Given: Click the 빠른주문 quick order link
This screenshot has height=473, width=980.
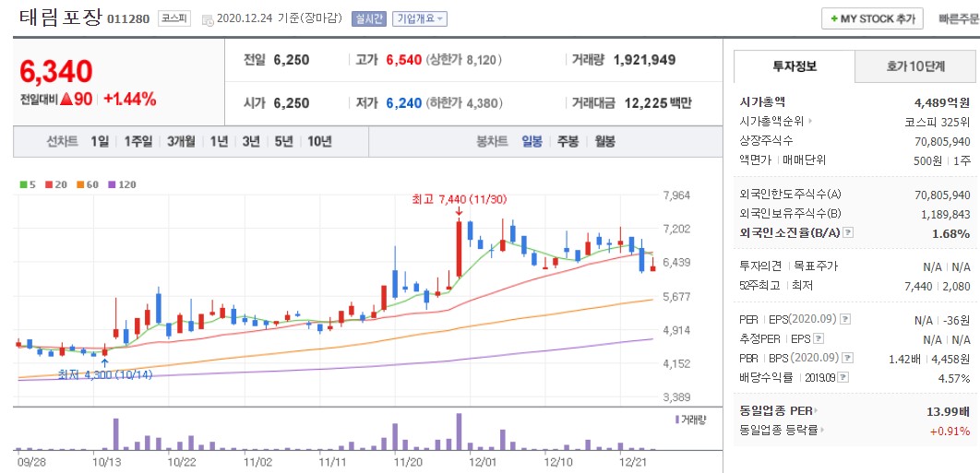Looking at the screenshot, I should tap(959, 18).
